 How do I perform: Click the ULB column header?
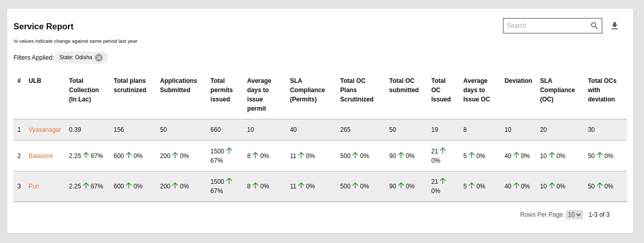point(34,81)
